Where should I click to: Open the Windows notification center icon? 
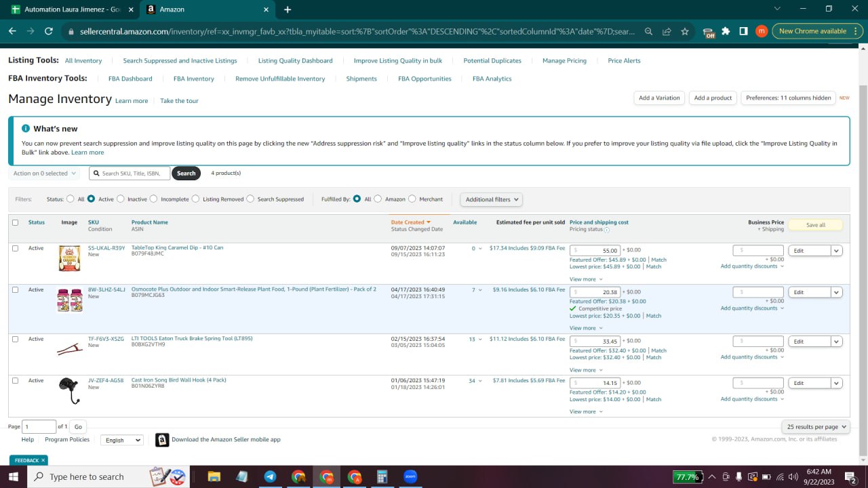(850, 476)
